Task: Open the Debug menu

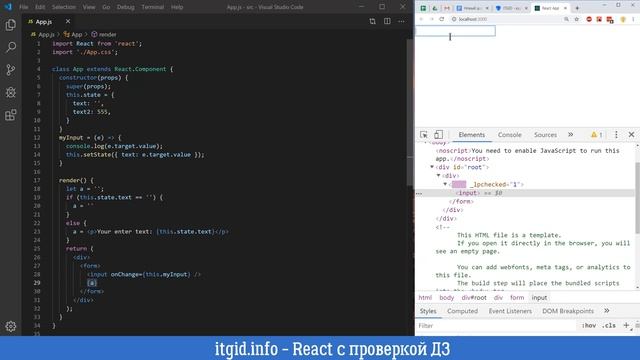Action: point(126,7)
